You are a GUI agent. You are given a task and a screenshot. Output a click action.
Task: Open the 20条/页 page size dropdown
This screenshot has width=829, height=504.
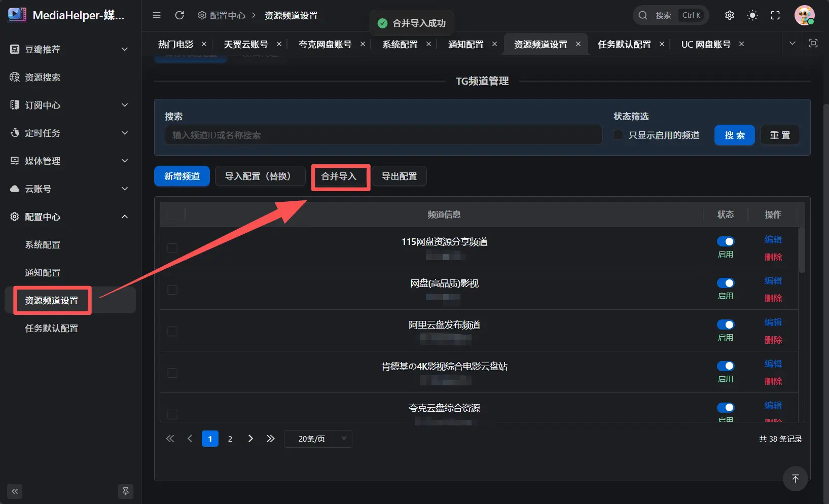[318, 439]
